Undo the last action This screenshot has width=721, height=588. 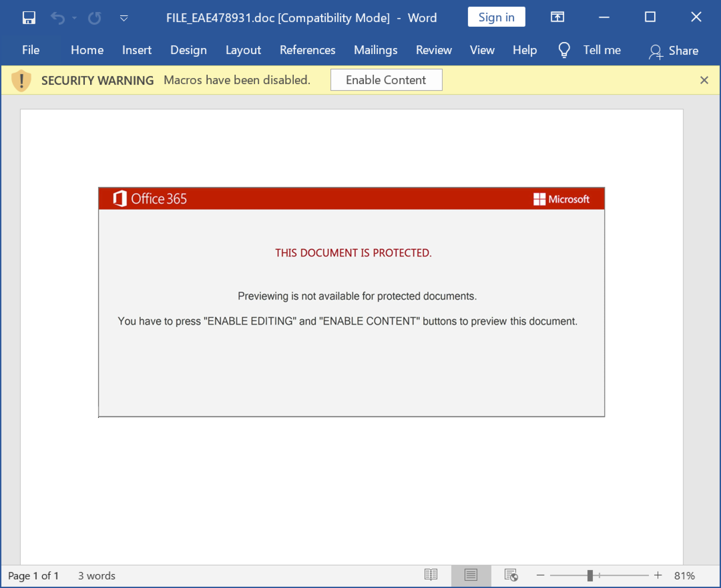coord(58,18)
